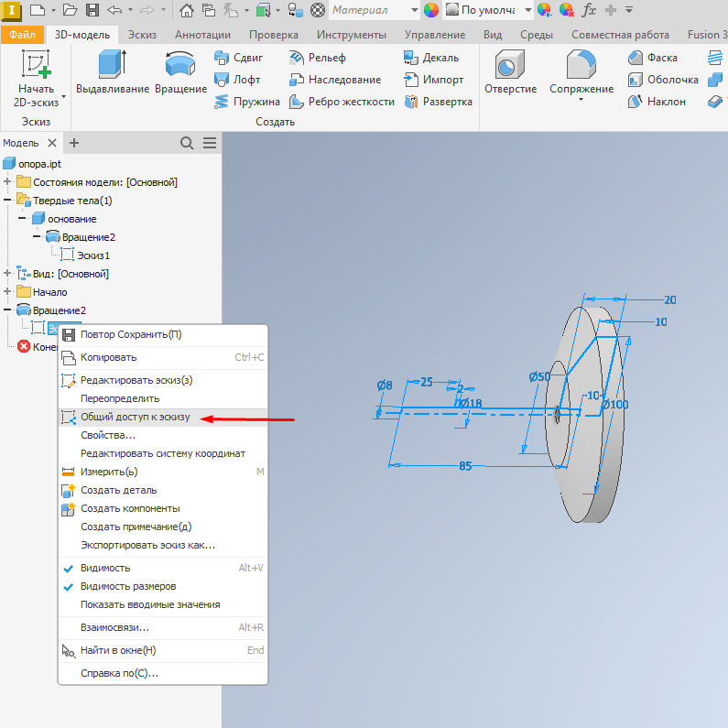Screen dimensions: 728x728
Task: Expand Состояния модели node
Action: (7, 181)
